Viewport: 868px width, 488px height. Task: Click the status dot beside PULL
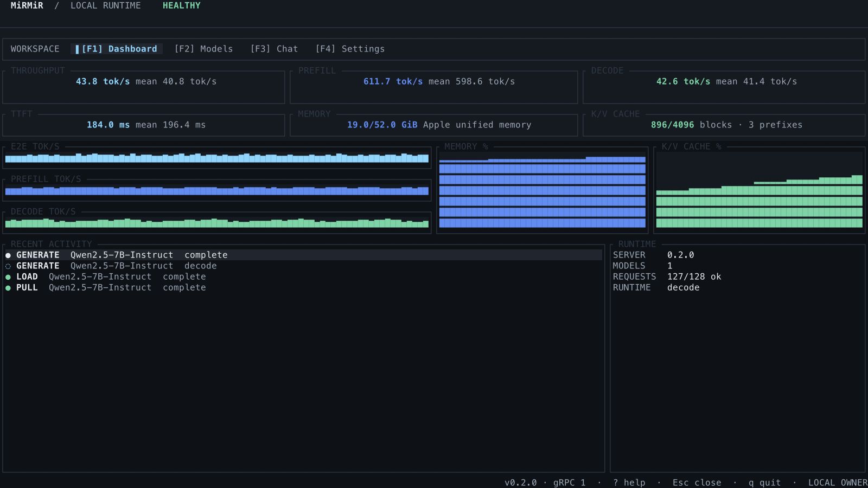8,288
